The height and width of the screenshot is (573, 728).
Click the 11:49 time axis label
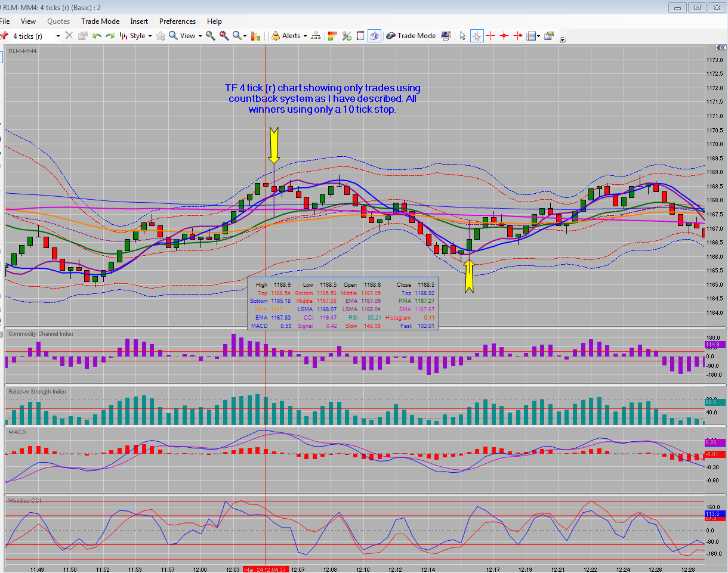(37, 570)
